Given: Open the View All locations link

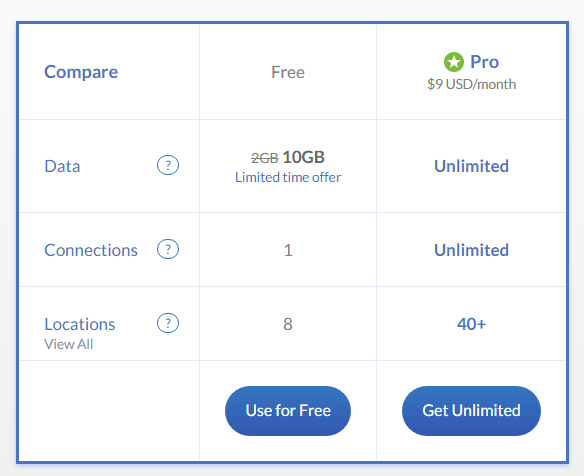Looking at the screenshot, I should click(69, 344).
